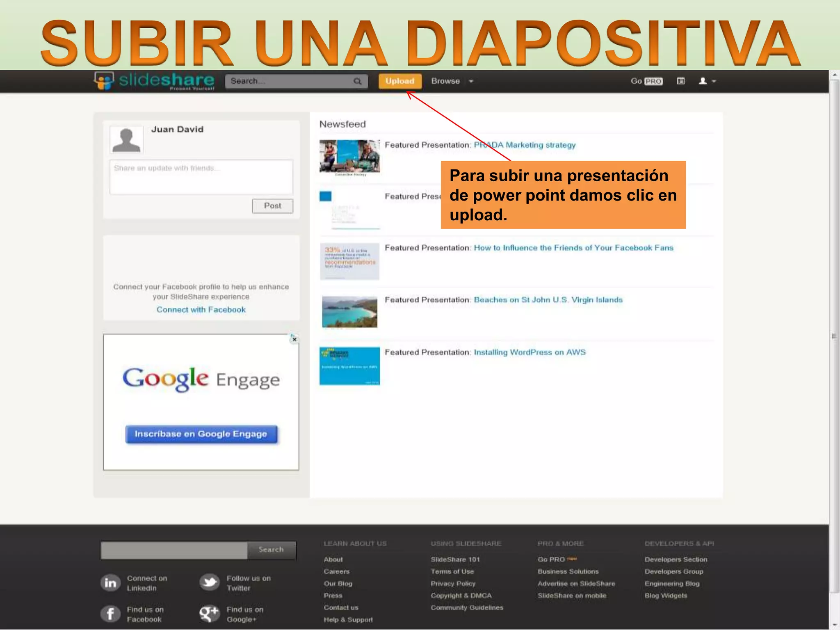
Task: Open the user account menu icon
Action: click(708, 81)
